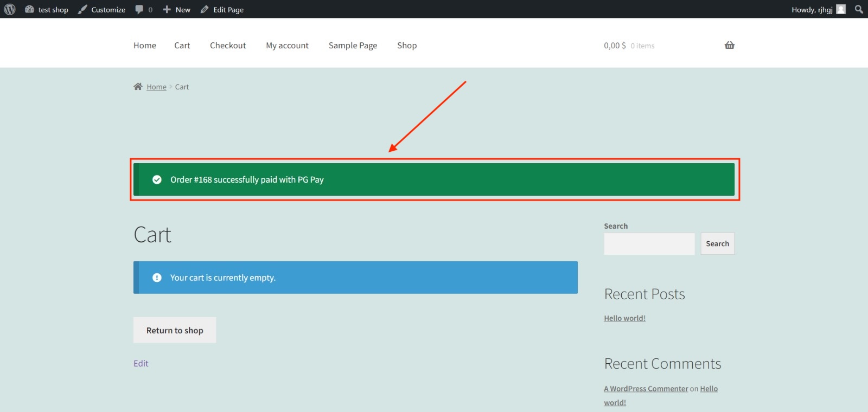Open the test shop dashboard link
The height and width of the screenshot is (412, 868).
pyautogui.click(x=47, y=9)
